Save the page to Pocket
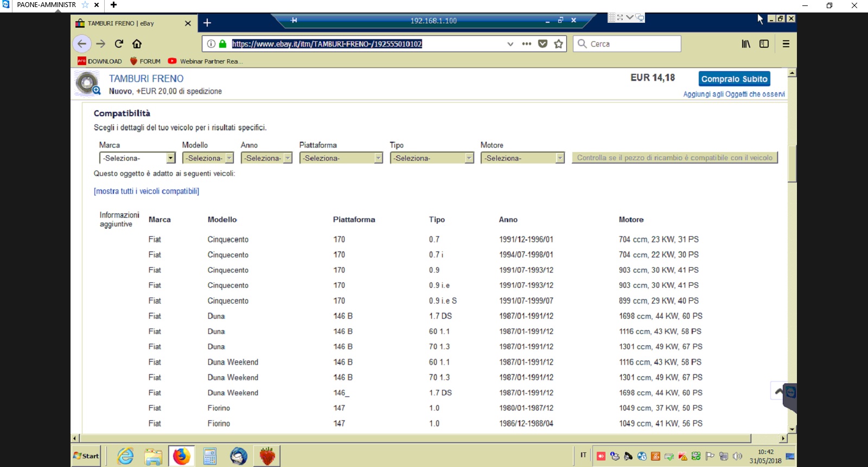Screen dimensions: 868x467 click(542, 44)
